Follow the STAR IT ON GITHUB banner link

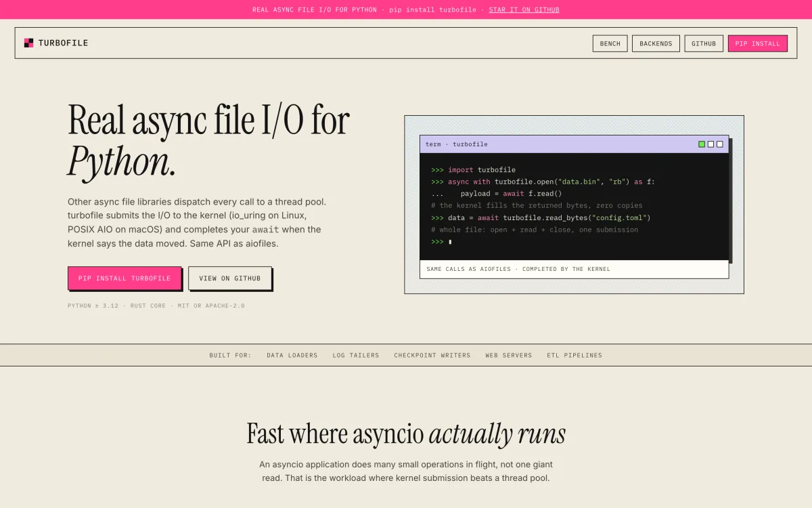[524, 9]
